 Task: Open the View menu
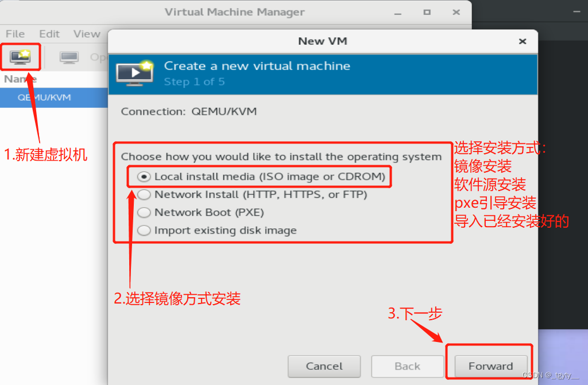coord(87,34)
